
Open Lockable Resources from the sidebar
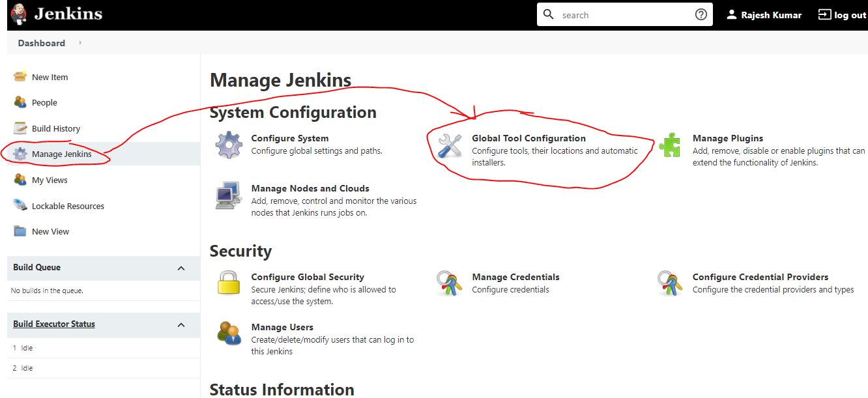point(68,206)
